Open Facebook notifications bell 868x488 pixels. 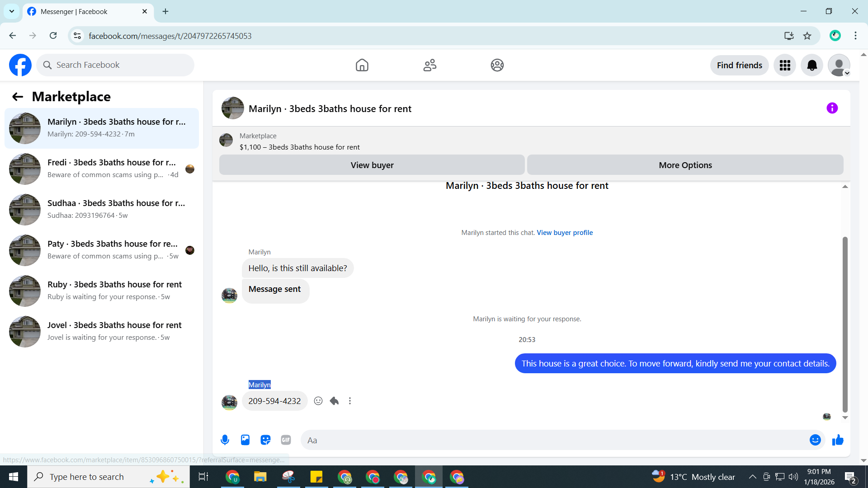coord(812,65)
